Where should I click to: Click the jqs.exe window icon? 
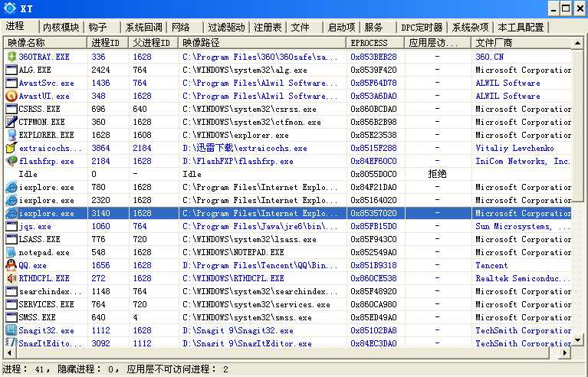[x=11, y=226]
